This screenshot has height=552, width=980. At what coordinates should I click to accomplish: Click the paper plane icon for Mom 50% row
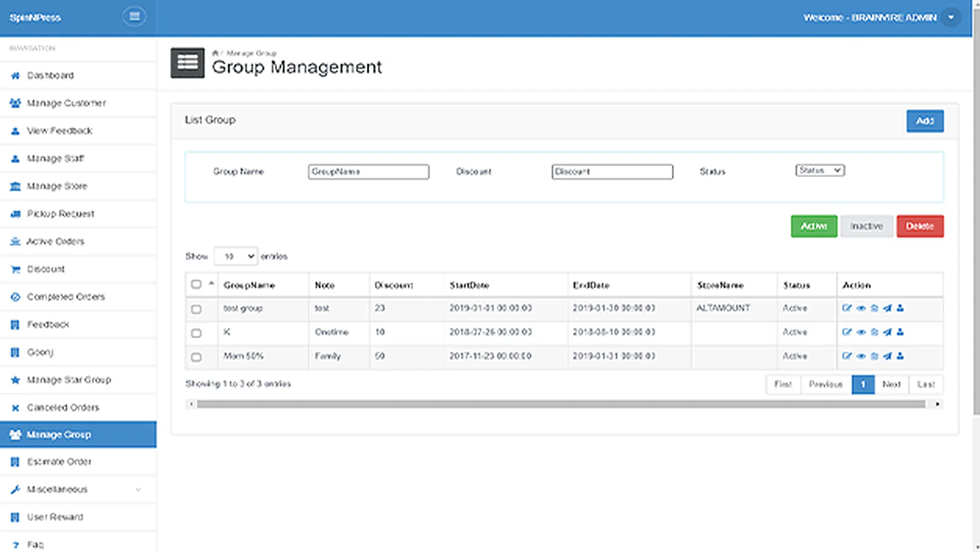[887, 356]
